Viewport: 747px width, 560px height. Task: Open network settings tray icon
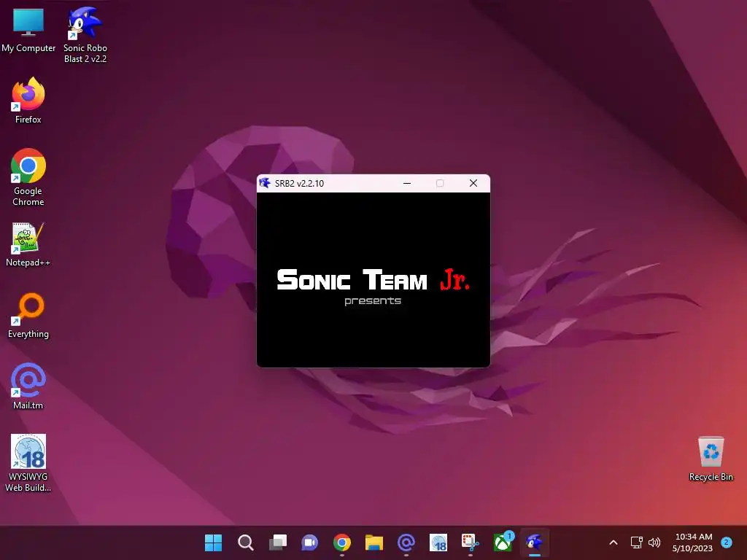pyautogui.click(x=636, y=542)
